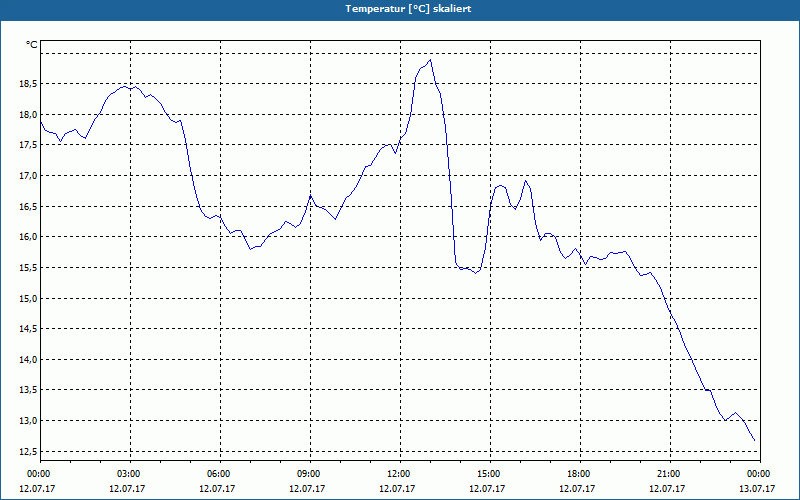Click the 13.07.17 date label

coord(757,489)
